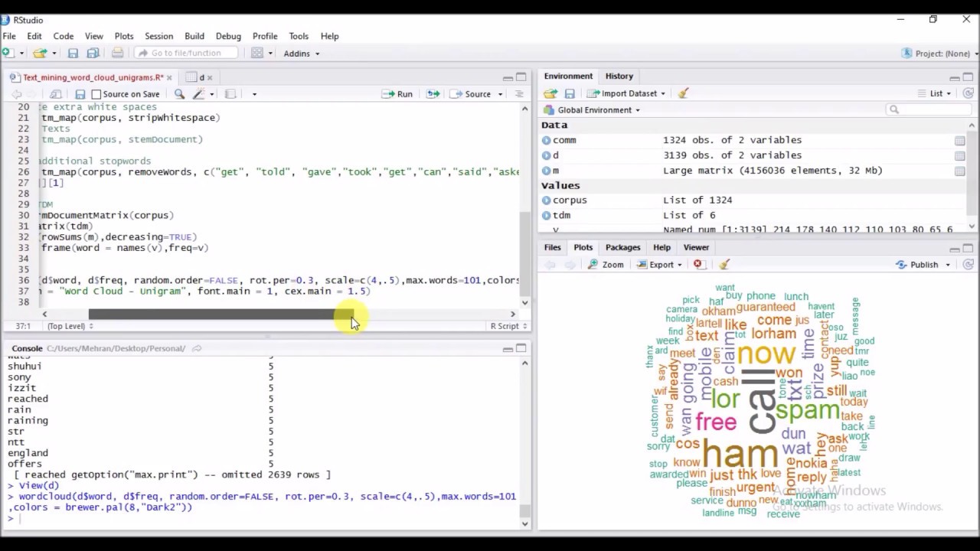Click the Console vertical scrollbar down arrow

tap(524, 523)
